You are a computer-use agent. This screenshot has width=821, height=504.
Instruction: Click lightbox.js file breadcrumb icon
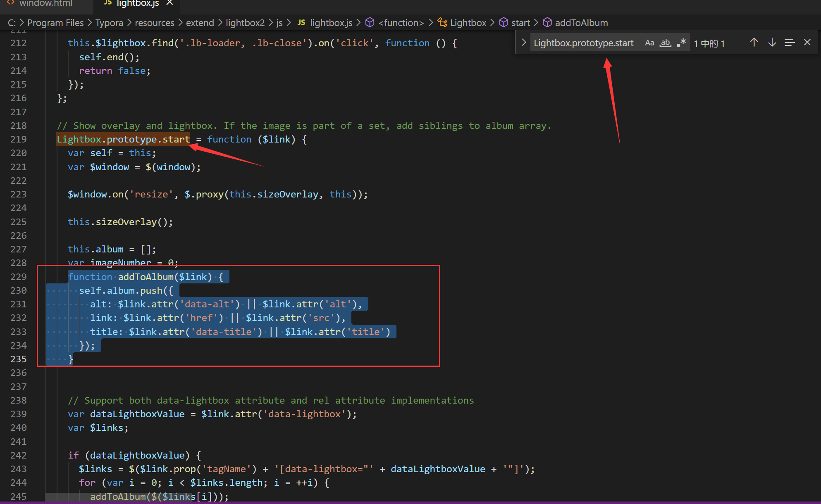click(x=301, y=23)
